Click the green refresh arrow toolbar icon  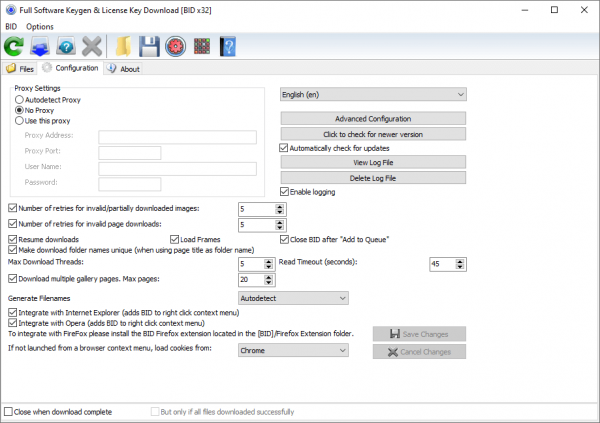[14, 47]
